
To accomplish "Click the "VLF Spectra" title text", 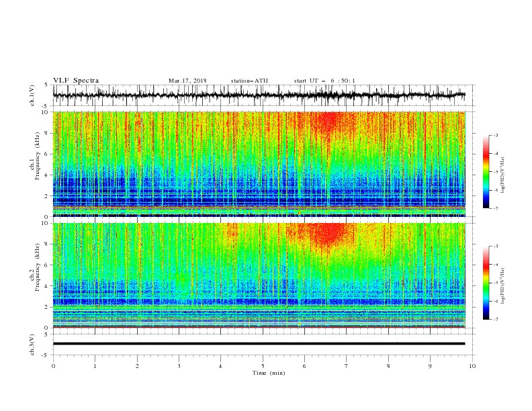I will pyautogui.click(x=76, y=81).
